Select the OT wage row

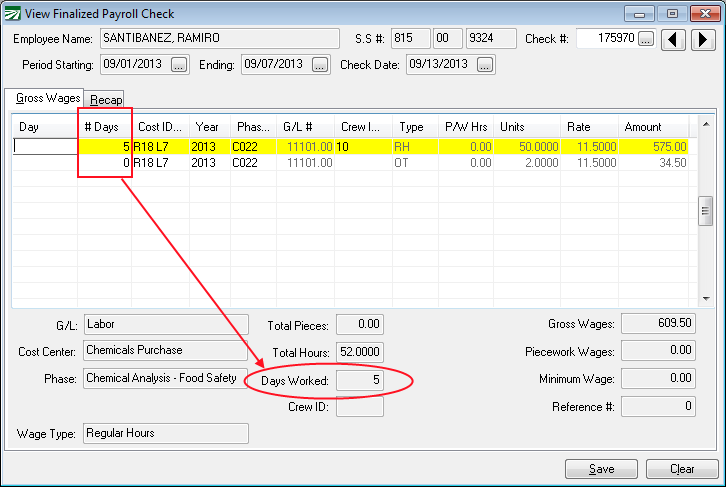pyautogui.click(x=409, y=162)
